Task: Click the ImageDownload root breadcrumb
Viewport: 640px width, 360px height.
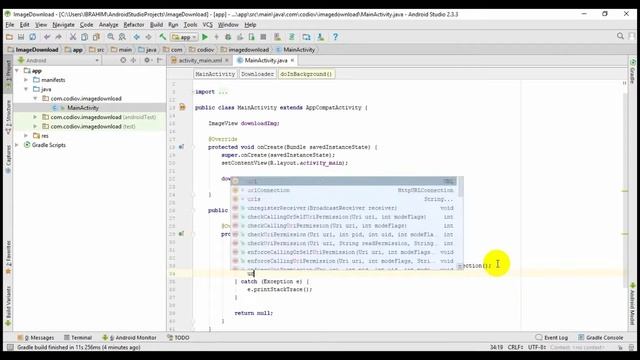Action: coord(33,50)
